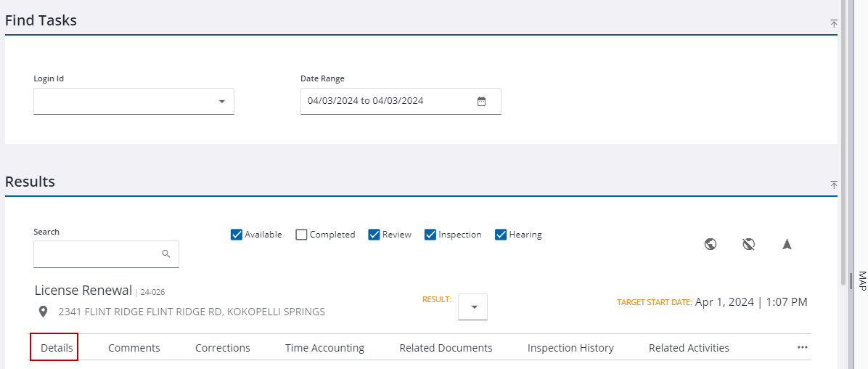868x369 pixels.
Task: Open the Login Id dropdown
Action: tap(222, 102)
